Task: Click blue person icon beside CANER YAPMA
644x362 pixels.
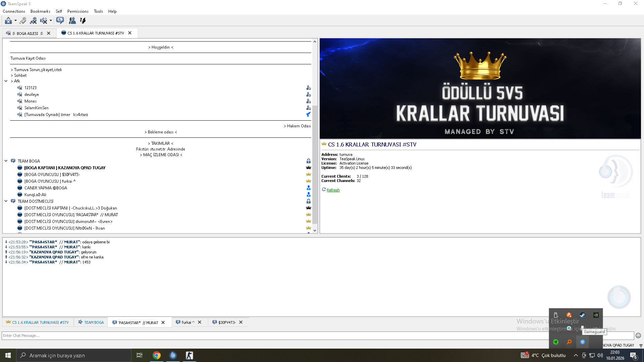Action: (x=309, y=188)
